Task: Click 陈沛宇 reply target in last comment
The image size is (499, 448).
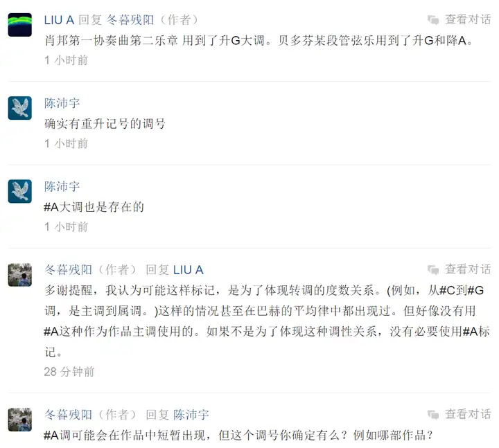Action: pos(191,415)
